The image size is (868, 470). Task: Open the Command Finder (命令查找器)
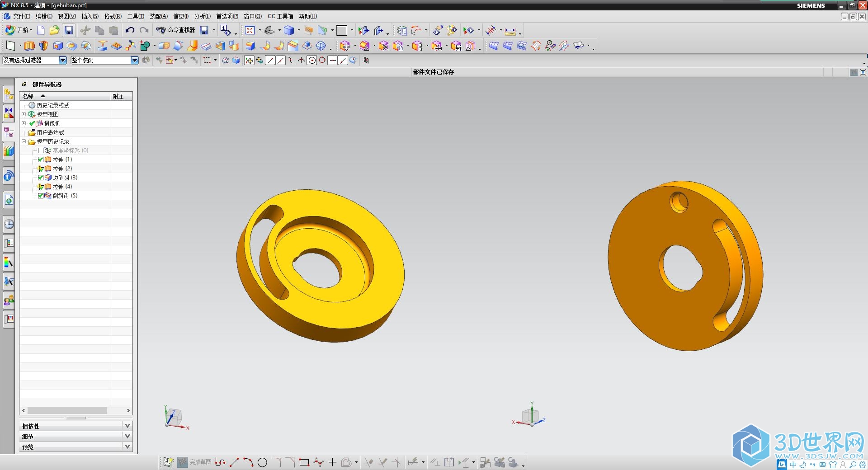(176, 30)
